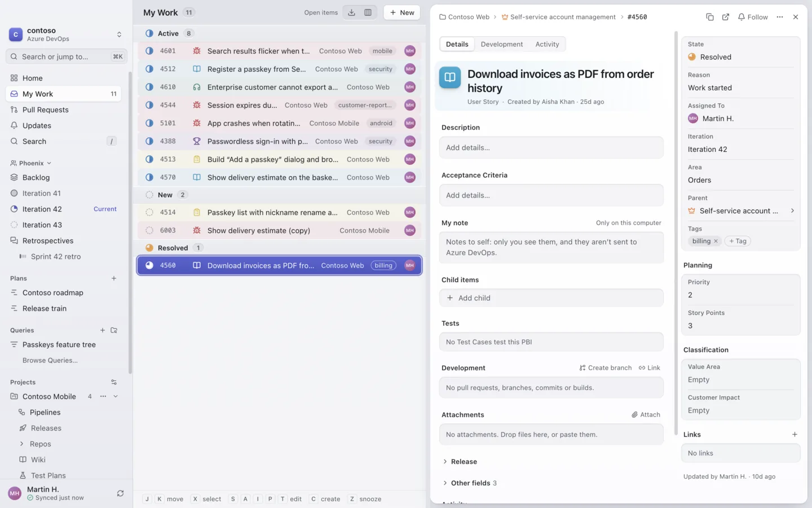
Task: Click the MH avatar on row 4514
Action: click(410, 212)
